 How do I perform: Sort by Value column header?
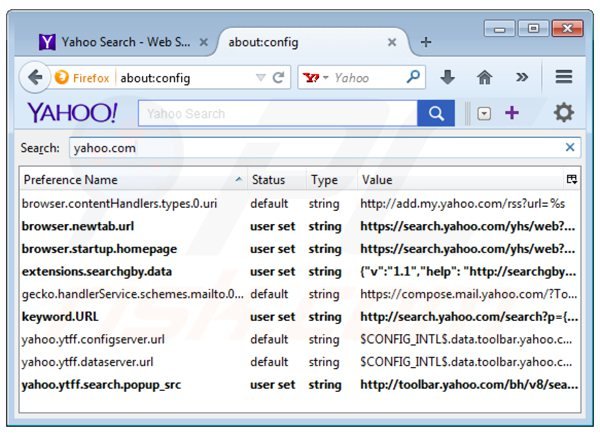[x=460, y=180]
